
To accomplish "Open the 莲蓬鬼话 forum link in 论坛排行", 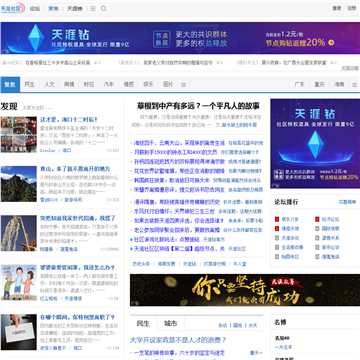I will [x=330, y=257].
